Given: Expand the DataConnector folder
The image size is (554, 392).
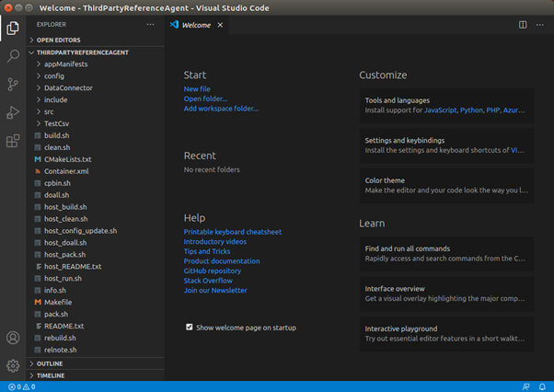Looking at the screenshot, I should pyautogui.click(x=96, y=88).
